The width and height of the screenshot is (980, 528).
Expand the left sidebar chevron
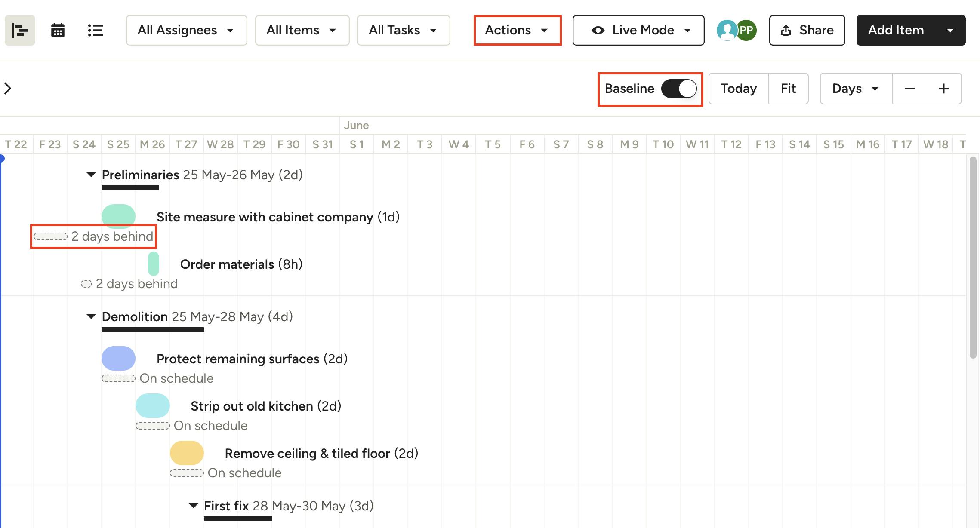(x=8, y=89)
